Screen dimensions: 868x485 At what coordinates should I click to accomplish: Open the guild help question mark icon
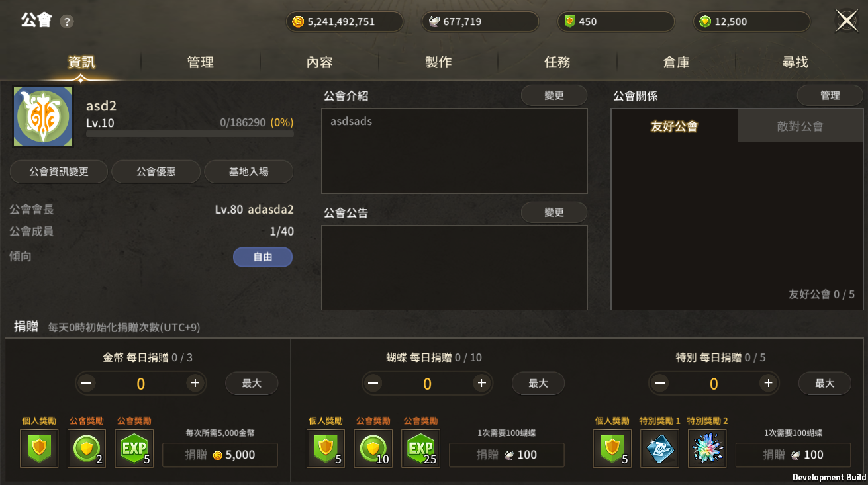click(66, 22)
